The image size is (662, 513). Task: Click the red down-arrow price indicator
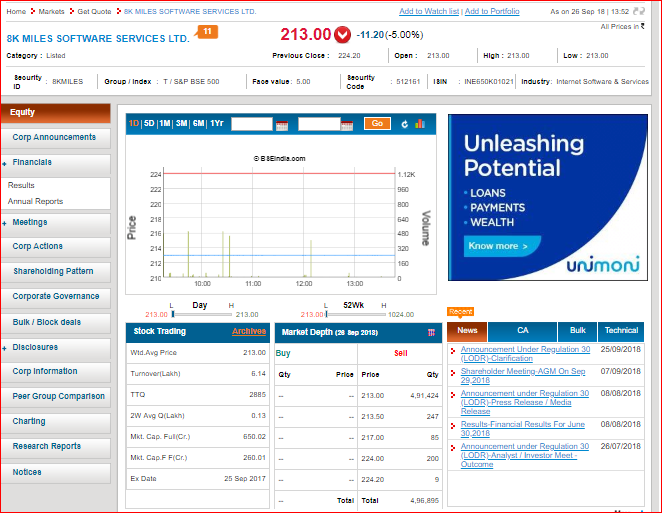343,35
